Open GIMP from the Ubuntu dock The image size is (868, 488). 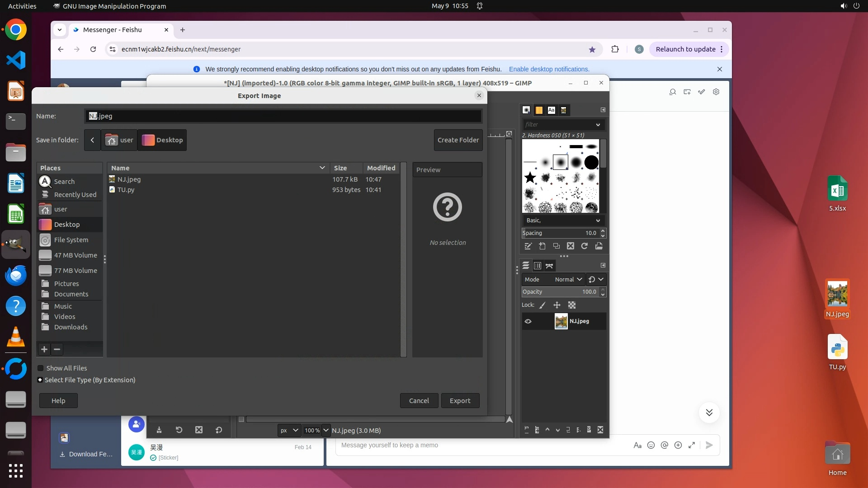click(x=16, y=244)
